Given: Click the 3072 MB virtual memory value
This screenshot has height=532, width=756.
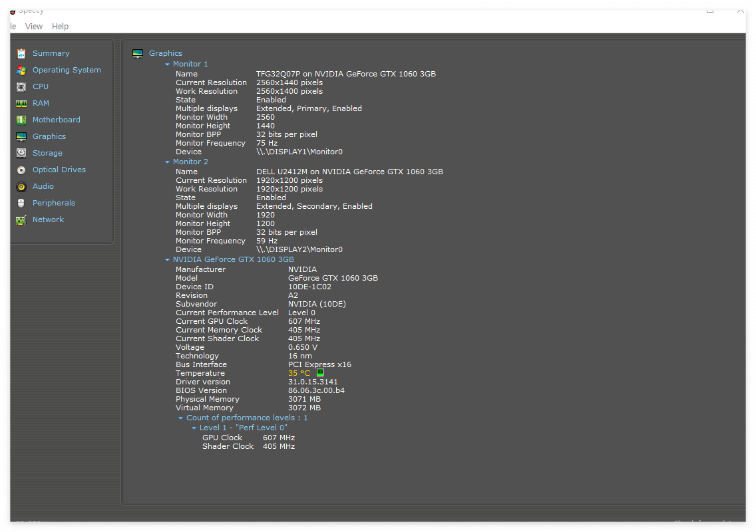Looking at the screenshot, I should pyautogui.click(x=304, y=408).
